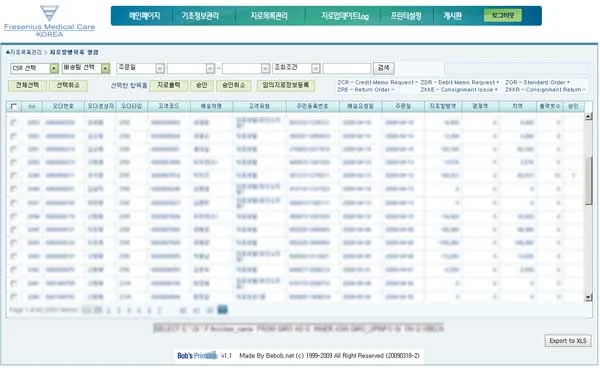Sort by the 승인 column header
This screenshot has height=371, width=600.
pyautogui.click(x=573, y=107)
